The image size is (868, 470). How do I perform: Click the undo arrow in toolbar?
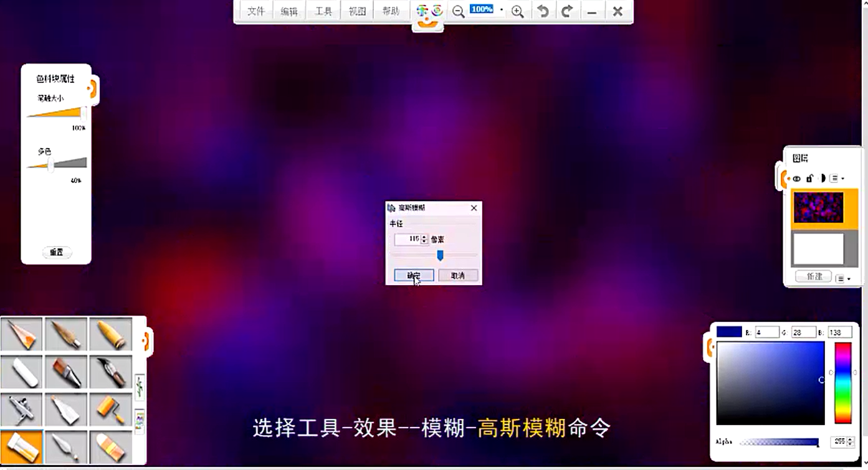(x=543, y=11)
